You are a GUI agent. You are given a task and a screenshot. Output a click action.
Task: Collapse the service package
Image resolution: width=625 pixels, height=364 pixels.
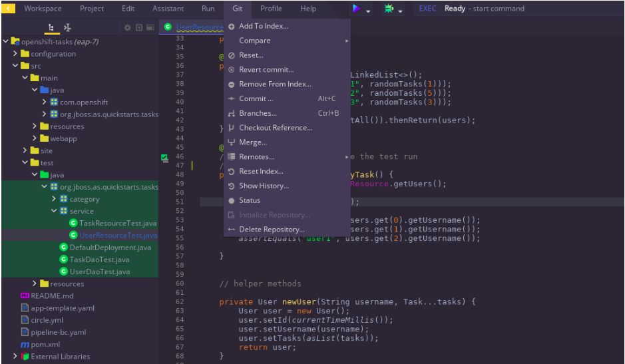(54, 210)
